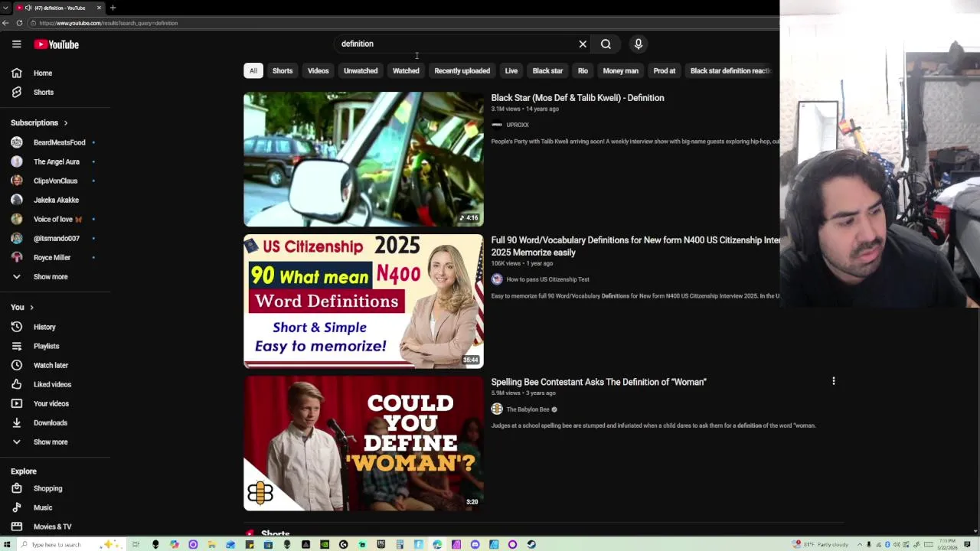Open Discord from the taskbar

pyautogui.click(x=475, y=544)
